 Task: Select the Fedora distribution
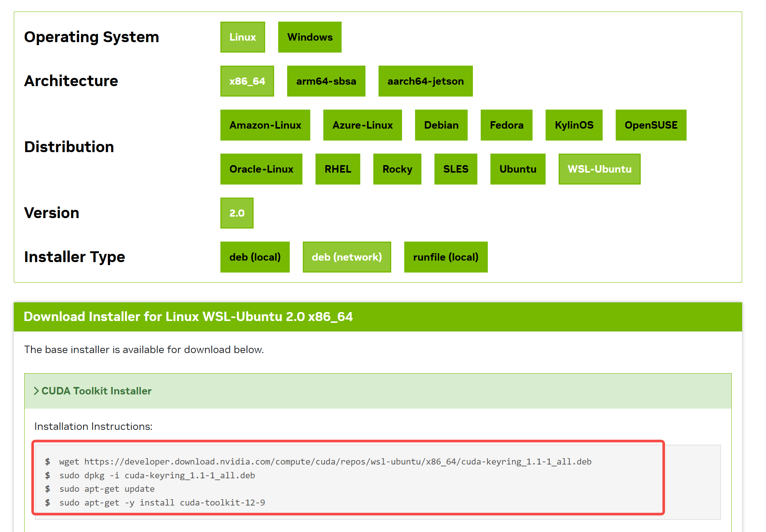[x=506, y=125]
